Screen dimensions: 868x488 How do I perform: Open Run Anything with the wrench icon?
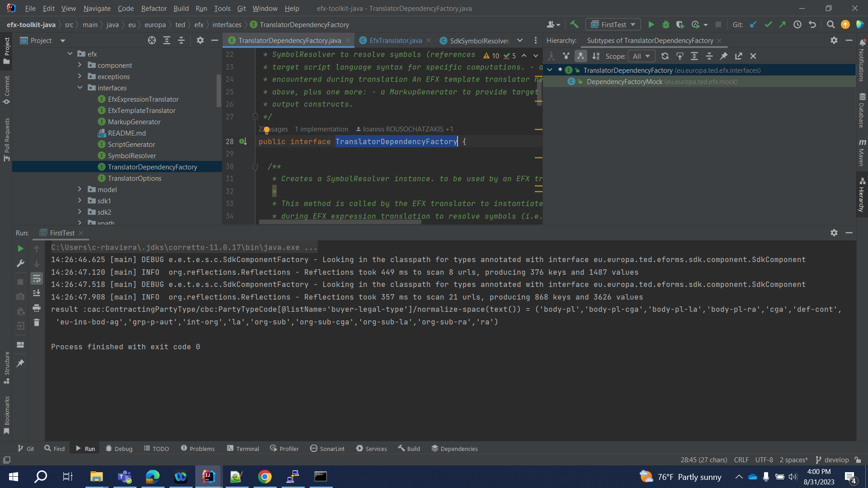(x=20, y=263)
